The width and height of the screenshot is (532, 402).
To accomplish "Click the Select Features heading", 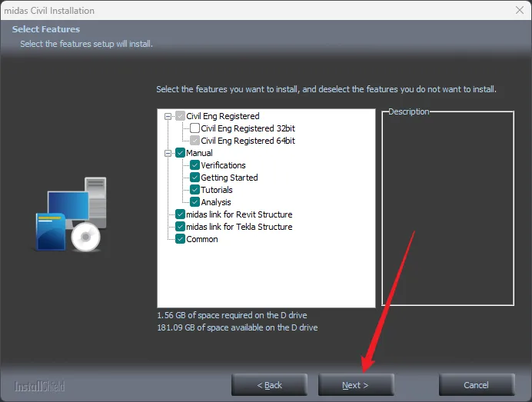I will coord(46,29).
